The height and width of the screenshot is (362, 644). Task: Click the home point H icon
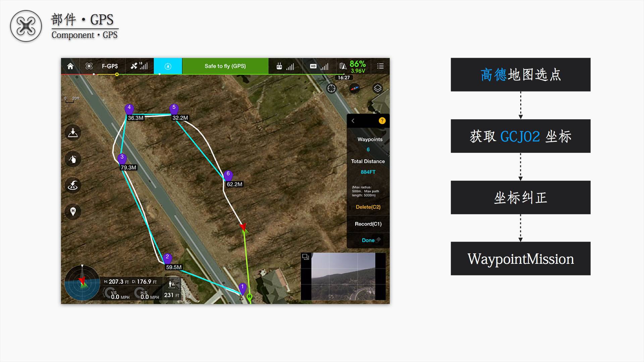tap(73, 212)
